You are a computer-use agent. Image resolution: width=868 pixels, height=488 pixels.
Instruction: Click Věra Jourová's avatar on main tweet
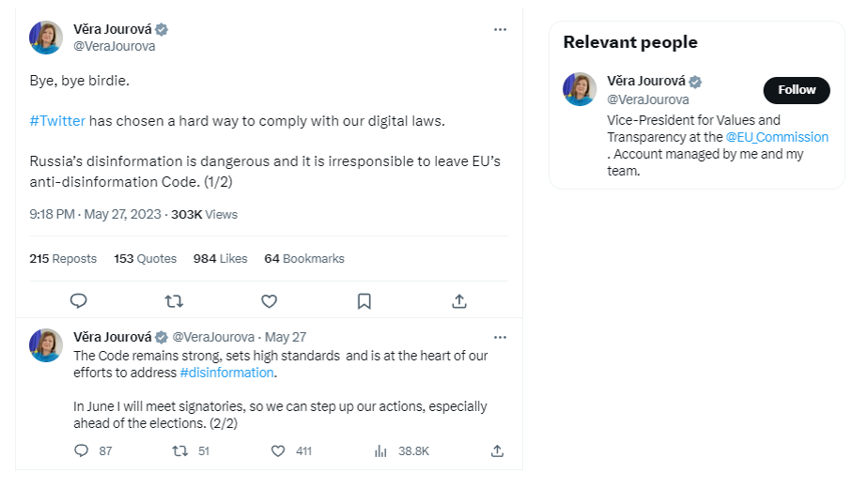pyautogui.click(x=46, y=38)
